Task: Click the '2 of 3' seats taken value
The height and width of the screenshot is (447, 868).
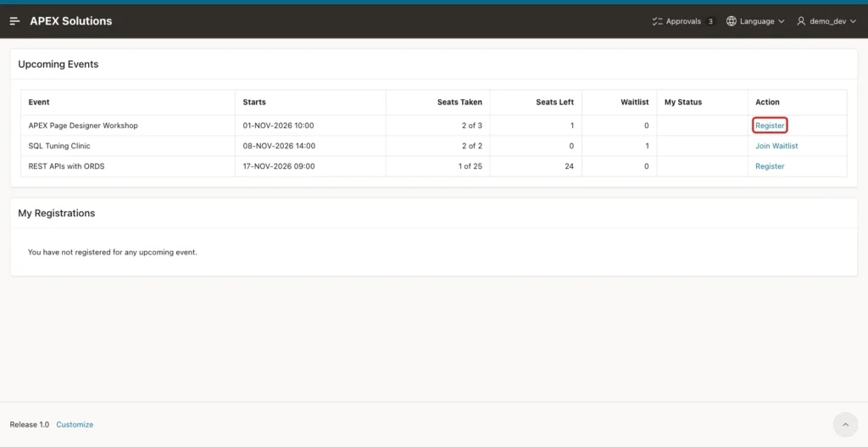Action: [471, 126]
